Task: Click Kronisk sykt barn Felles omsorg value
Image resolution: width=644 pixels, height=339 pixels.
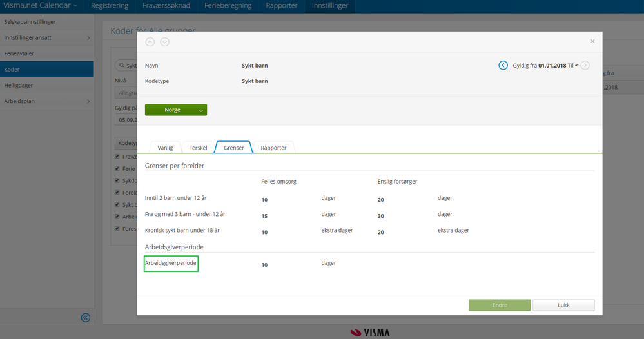Action: click(x=264, y=232)
